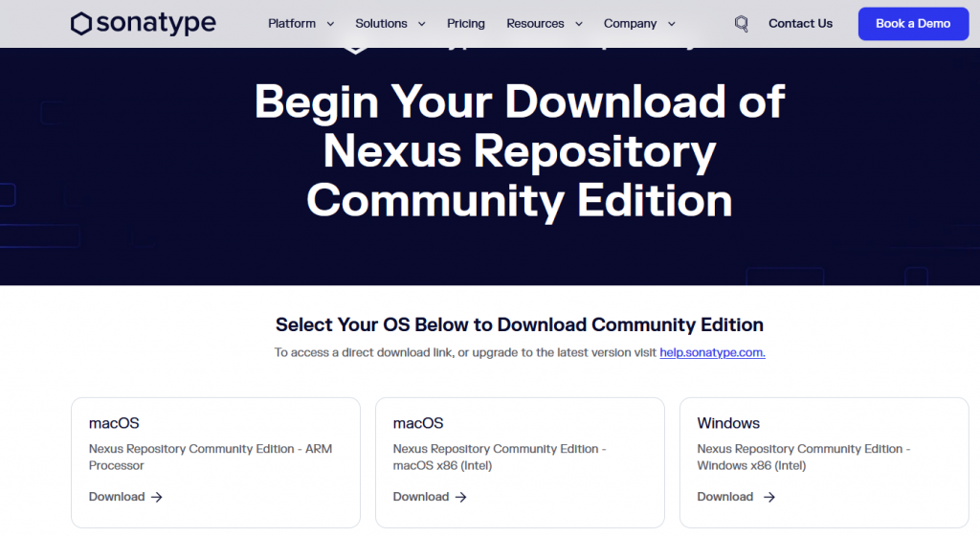
Task: Click the sonatype wordmark text
Action: coord(156,24)
